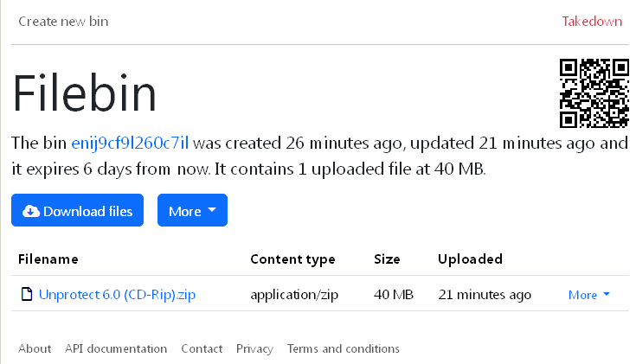Open the bin link enij9cf9l260c7il
This screenshot has height=364, width=636.
click(130, 143)
